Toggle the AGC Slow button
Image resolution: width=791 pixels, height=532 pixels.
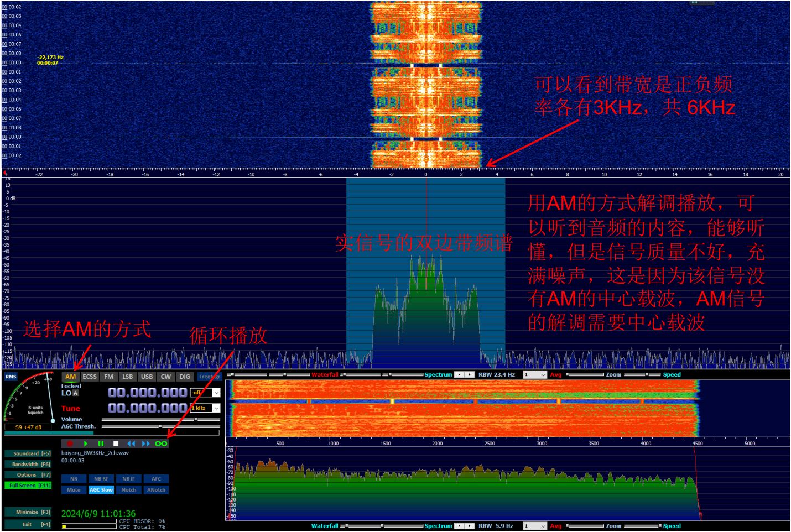(101, 490)
